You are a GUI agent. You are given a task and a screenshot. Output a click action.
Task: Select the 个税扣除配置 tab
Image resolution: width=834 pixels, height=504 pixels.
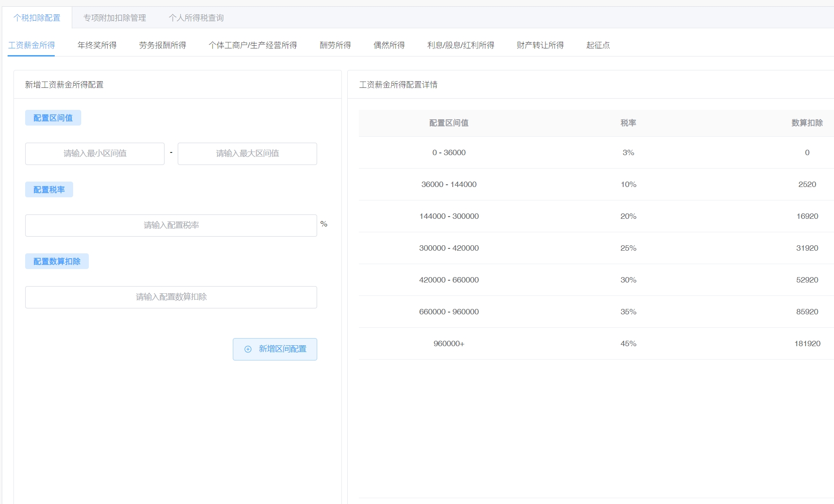[x=37, y=18]
